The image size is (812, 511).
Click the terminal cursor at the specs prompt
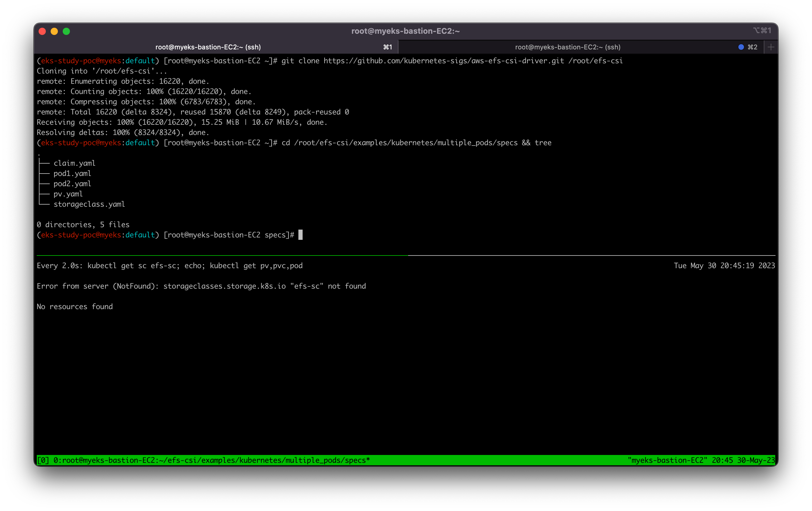tap(301, 235)
